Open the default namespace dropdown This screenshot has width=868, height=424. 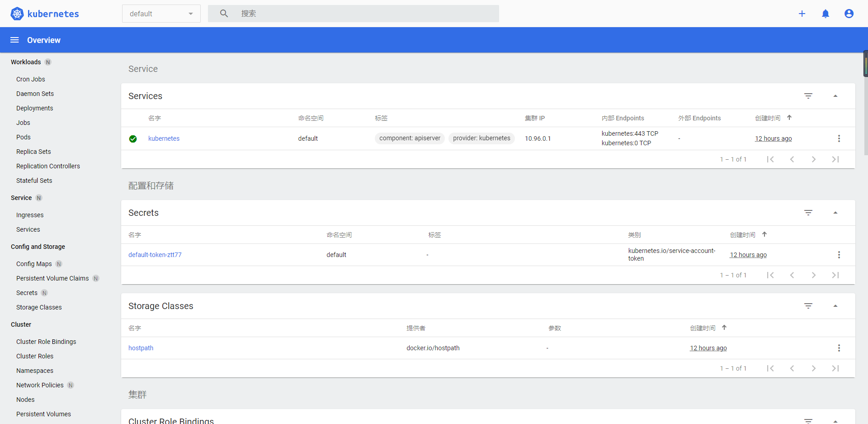pyautogui.click(x=161, y=14)
